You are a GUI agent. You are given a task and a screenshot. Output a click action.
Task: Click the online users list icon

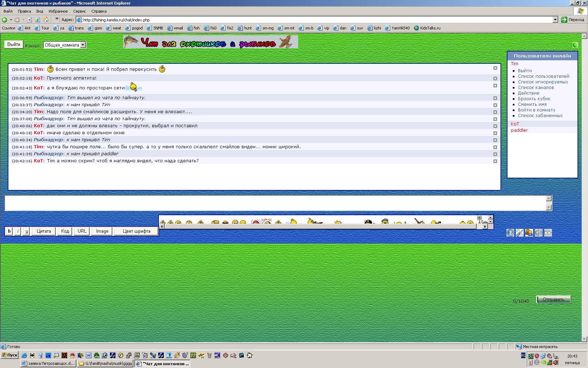529,233
